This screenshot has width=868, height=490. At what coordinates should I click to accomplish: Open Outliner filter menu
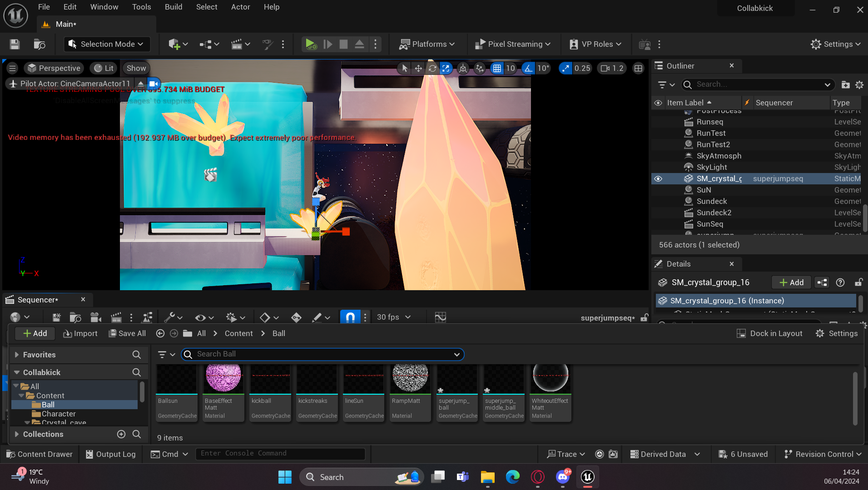click(x=666, y=84)
